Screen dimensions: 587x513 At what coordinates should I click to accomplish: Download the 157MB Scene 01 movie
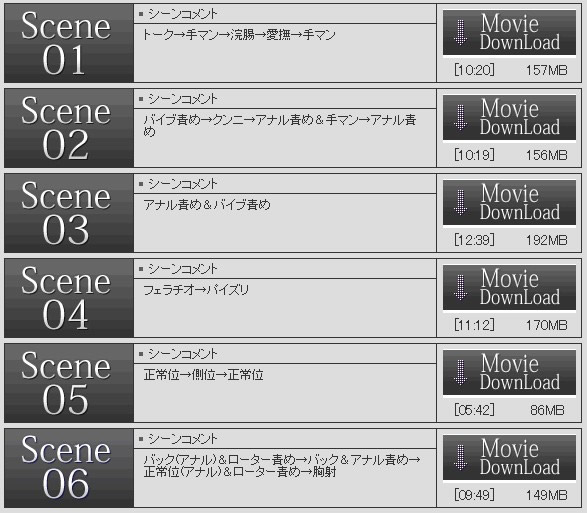click(x=510, y=33)
